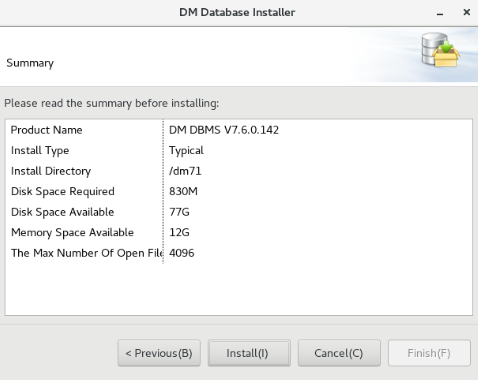Go back with the Previous(B) button
Screen dimensions: 478x380
pos(159,353)
